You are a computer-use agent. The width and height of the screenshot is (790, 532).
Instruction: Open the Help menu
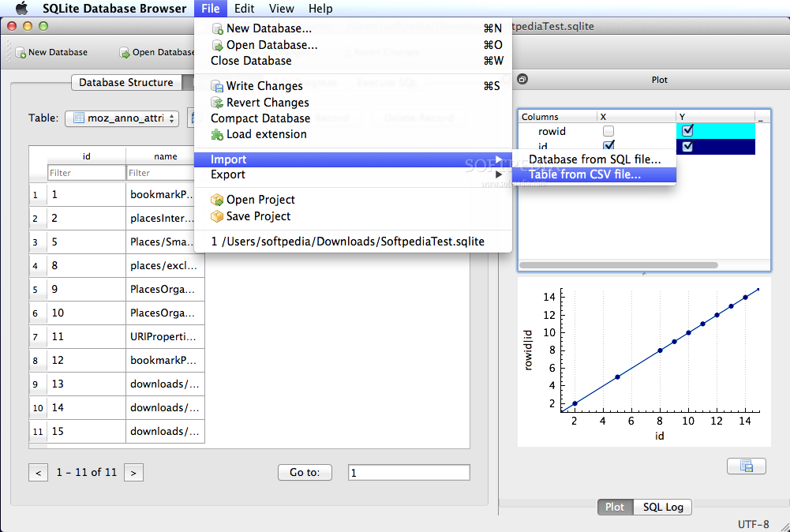coord(320,9)
